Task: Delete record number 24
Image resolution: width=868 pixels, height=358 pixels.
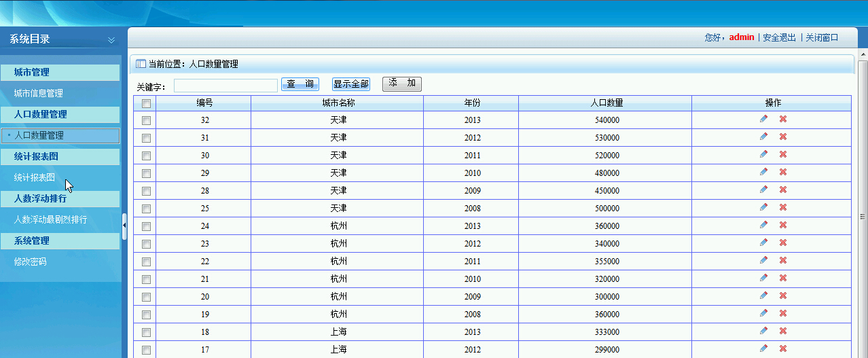Action: [782, 225]
